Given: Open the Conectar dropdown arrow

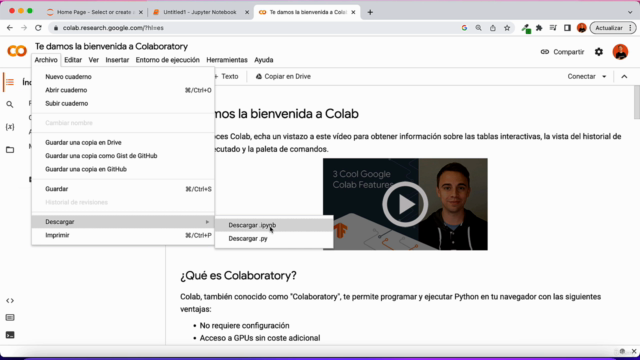Looking at the screenshot, I should [604, 76].
